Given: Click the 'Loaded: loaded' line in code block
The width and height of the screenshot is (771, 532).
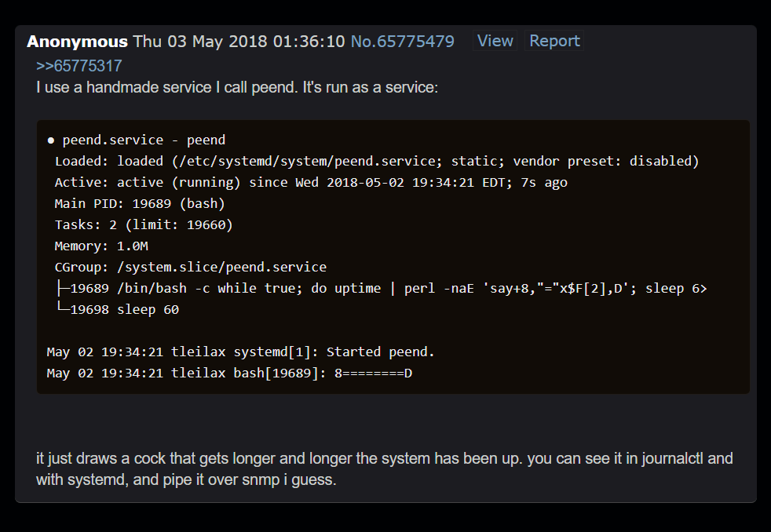Looking at the screenshot, I should click(376, 161).
